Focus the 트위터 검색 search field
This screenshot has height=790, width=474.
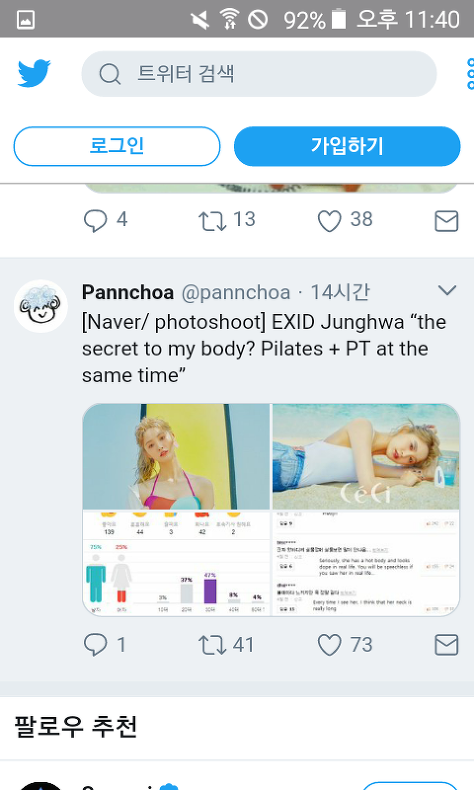(x=259, y=74)
